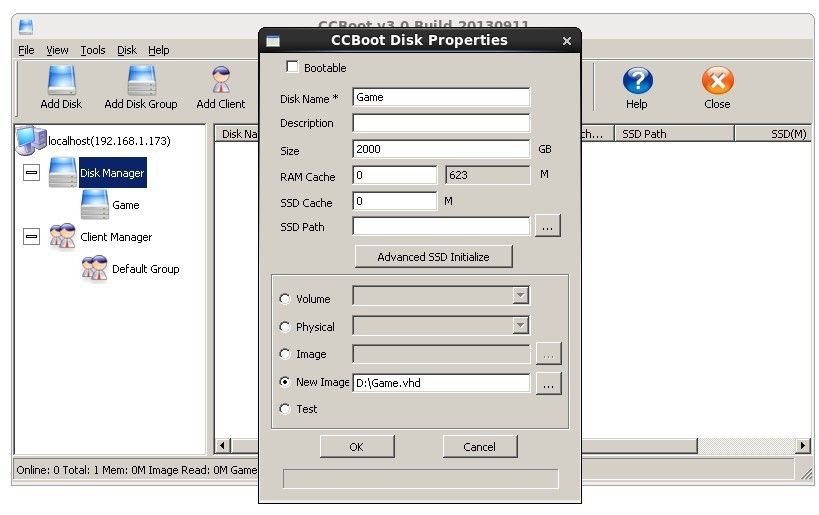Click the SSD Path column header

674,134
